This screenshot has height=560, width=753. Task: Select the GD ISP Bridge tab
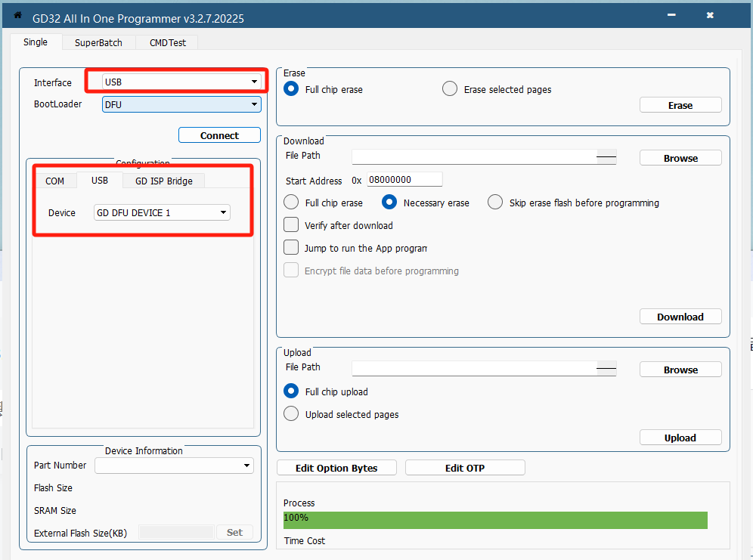(x=164, y=181)
